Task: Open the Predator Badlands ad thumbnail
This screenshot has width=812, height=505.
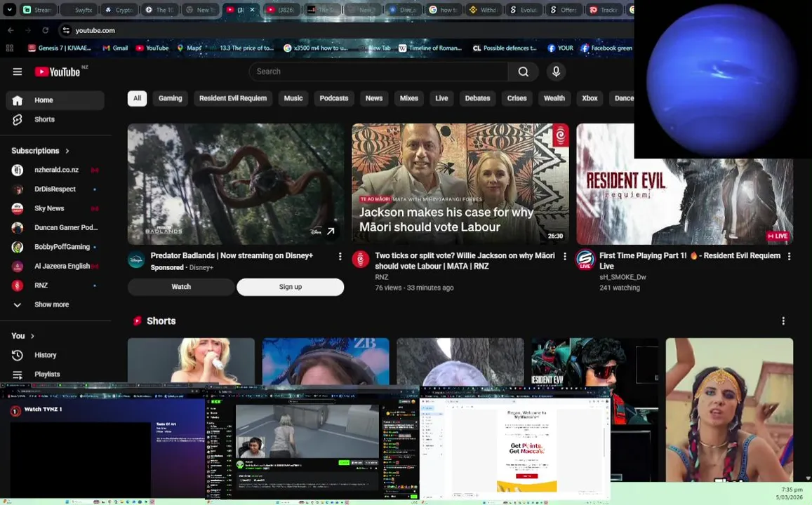Action: [236, 184]
